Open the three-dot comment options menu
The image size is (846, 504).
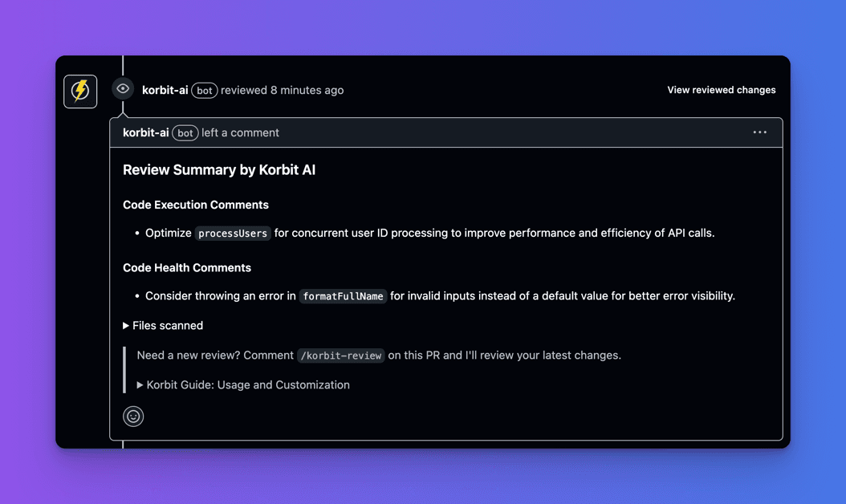coord(759,132)
